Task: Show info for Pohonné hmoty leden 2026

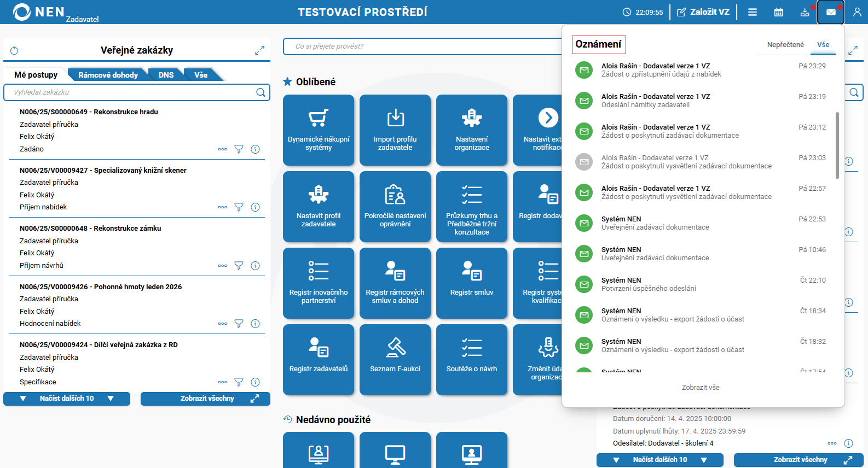Action: 255,324
